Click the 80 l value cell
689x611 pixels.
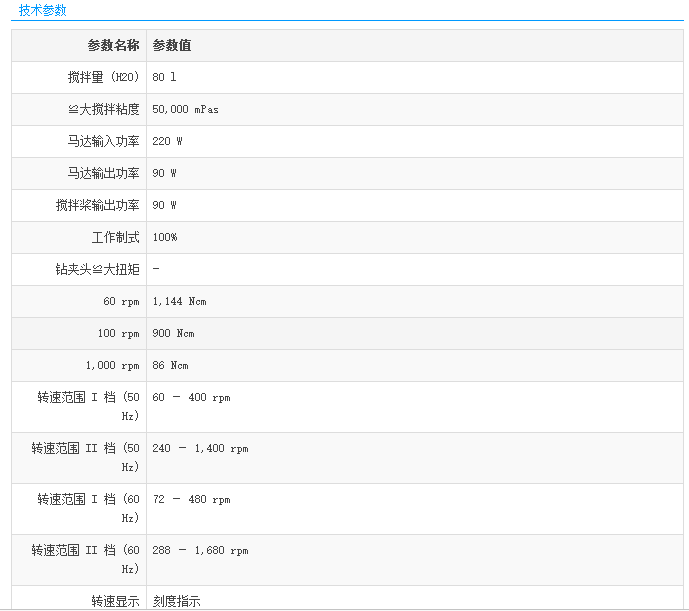point(164,77)
